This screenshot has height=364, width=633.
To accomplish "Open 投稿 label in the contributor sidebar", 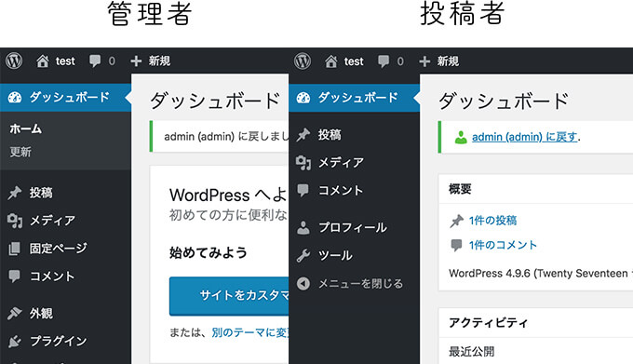I will click(330, 135).
